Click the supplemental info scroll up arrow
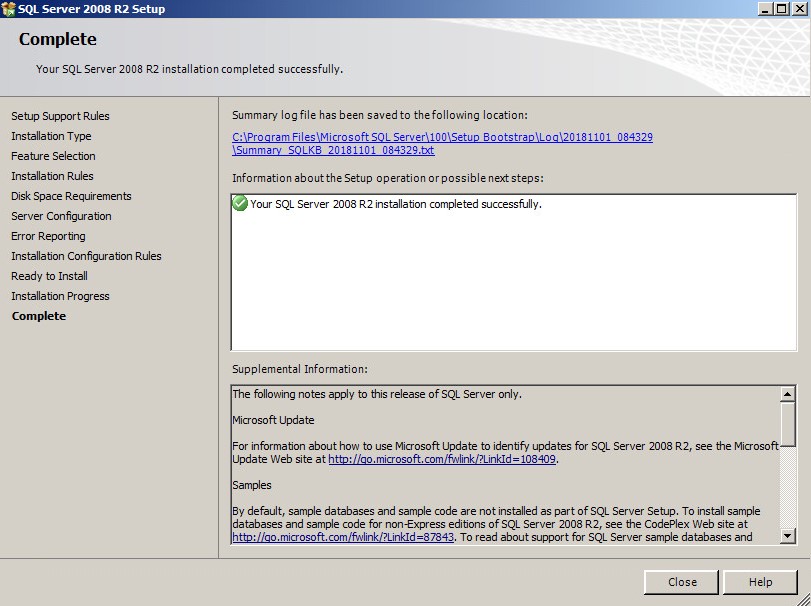811x606 pixels. point(787,395)
